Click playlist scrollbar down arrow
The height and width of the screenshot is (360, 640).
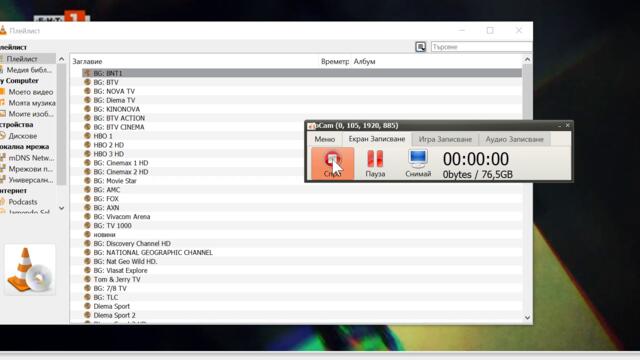pos(527,317)
